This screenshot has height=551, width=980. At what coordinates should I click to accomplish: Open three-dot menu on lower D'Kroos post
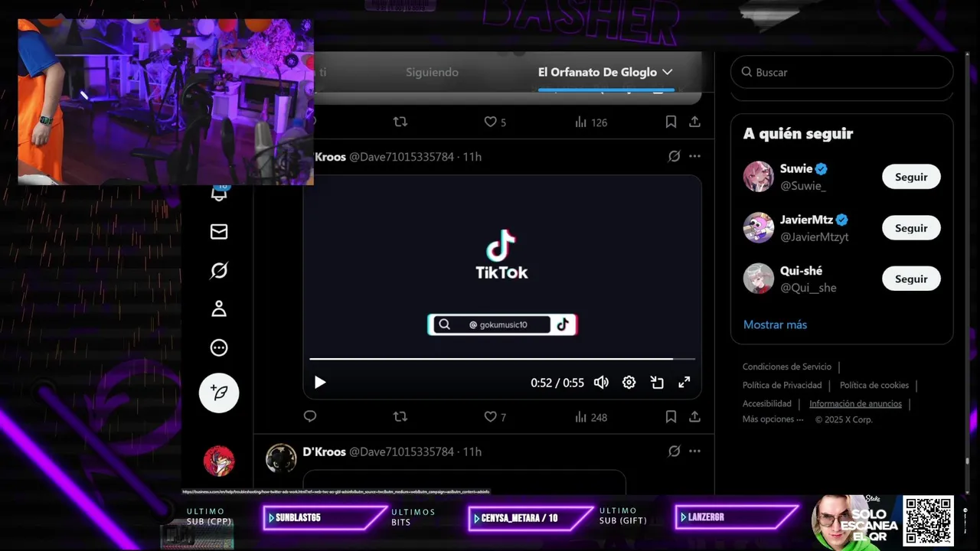(694, 452)
